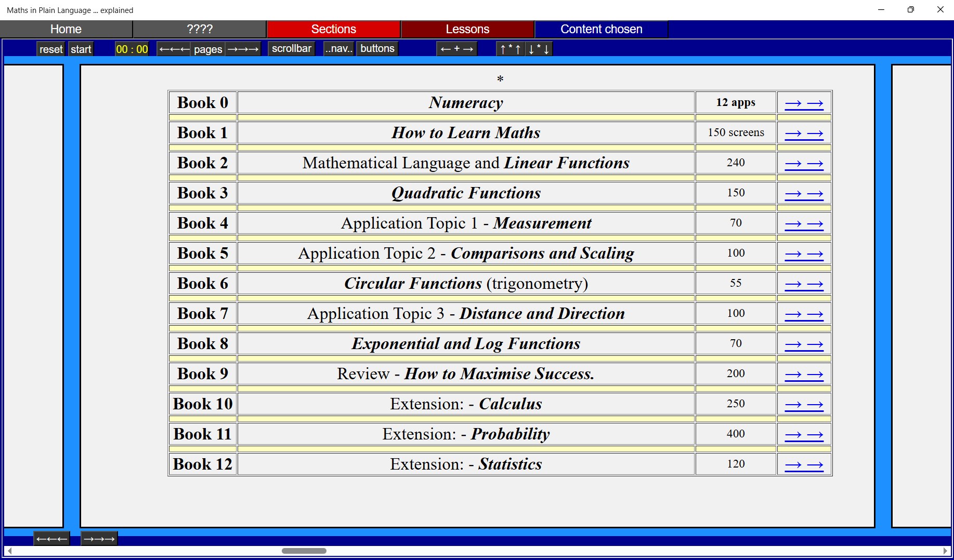This screenshot has width=954, height=560.
Task: Switch to the Lessons tab
Action: (x=467, y=29)
